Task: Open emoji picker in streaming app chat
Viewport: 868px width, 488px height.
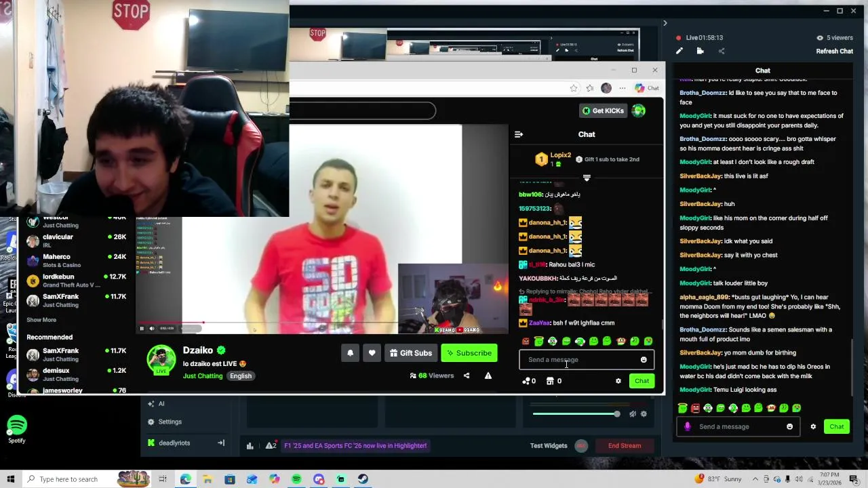Action: point(789,427)
